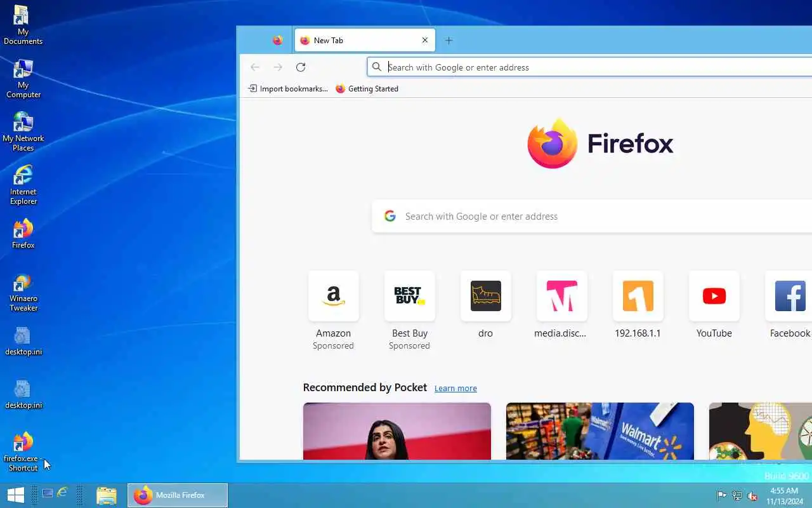Viewport: 812px width, 508px height.
Task: Open Pocket story with Walmart thumbnail
Action: pyautogui.click(x=600, y=431)
